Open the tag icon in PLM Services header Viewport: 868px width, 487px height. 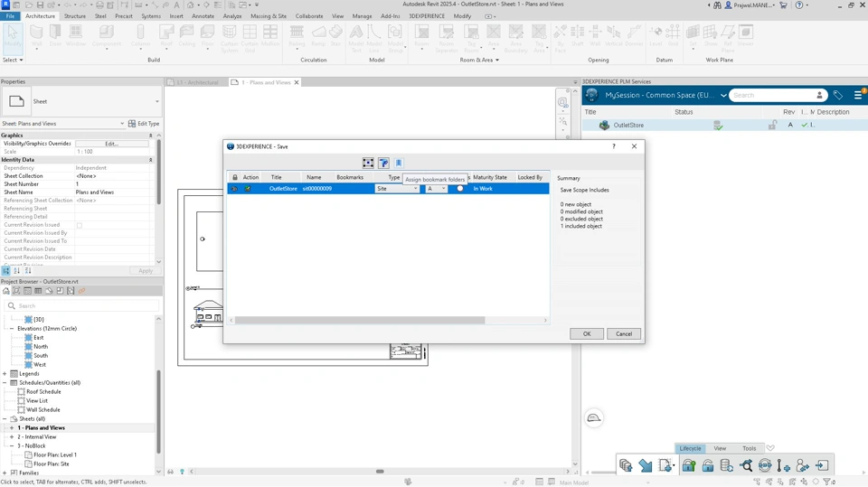coord(838,95)
